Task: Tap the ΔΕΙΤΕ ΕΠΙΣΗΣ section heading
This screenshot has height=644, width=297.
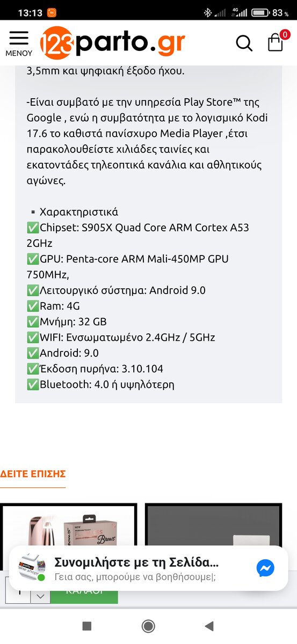Action: [x=33, y=474]
